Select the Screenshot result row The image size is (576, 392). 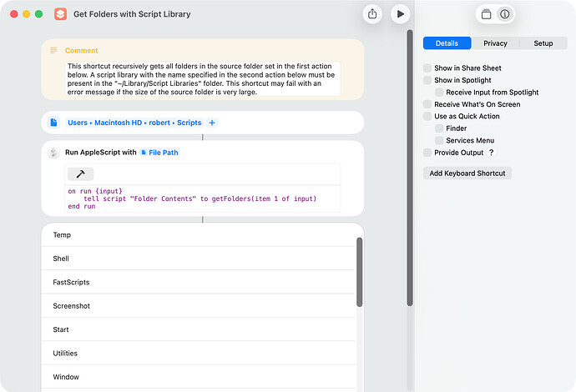pyautogui.click(x=199, y=306)
